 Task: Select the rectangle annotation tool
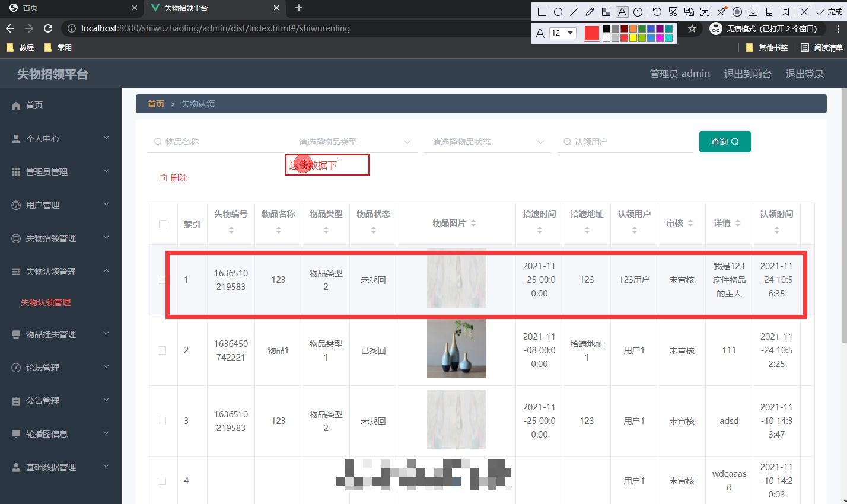542,11
